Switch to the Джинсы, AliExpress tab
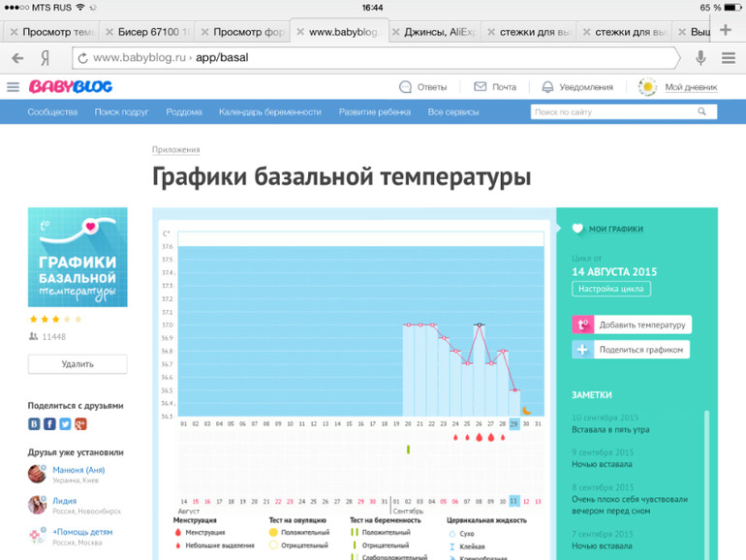Viewport: 746px width, 560px height. 440,32
